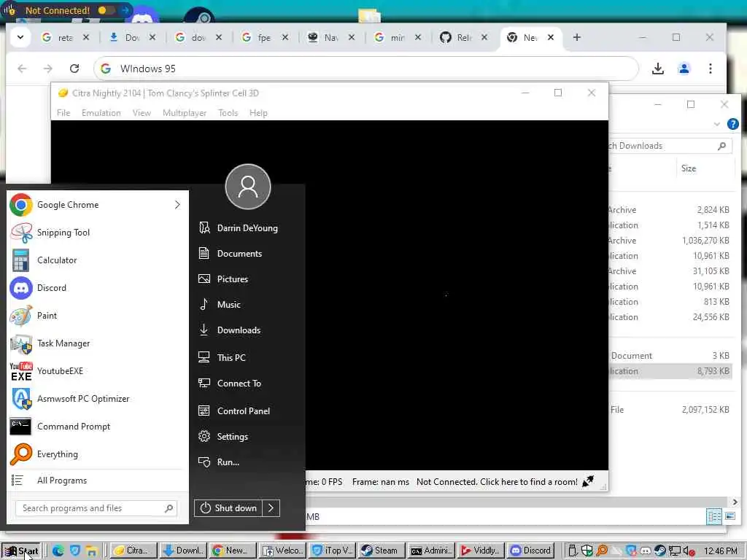Open Citra Emulation menu

tap(101, 113)
